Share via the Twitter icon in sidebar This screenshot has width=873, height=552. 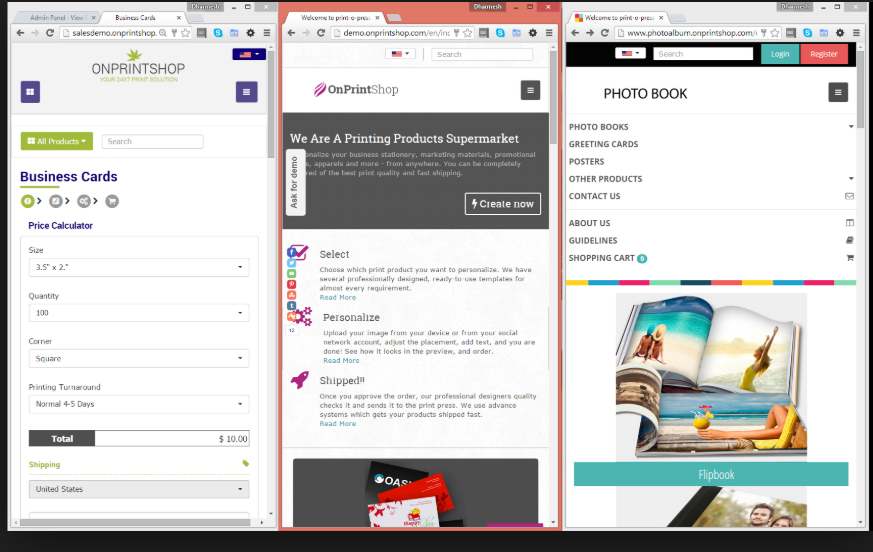click(x=291, y=263)
